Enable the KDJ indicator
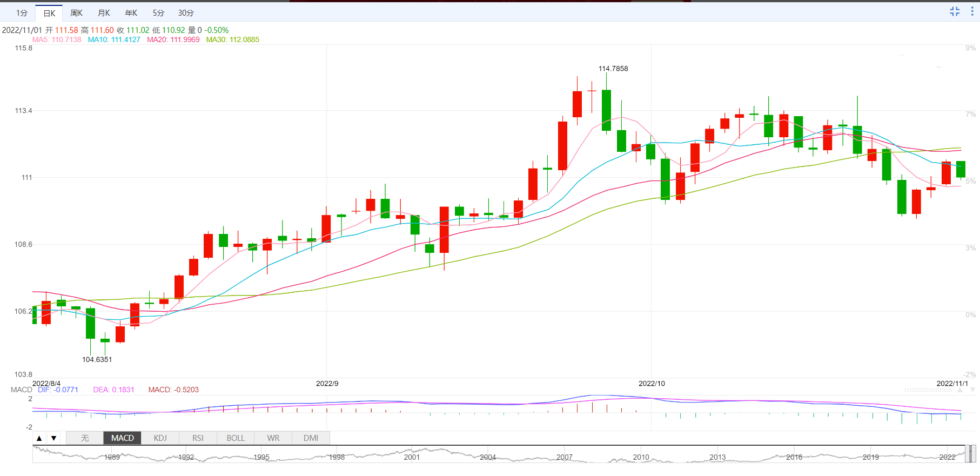This screenshot has width=980, height=476. pyautogui.click(x=160, y=438)
